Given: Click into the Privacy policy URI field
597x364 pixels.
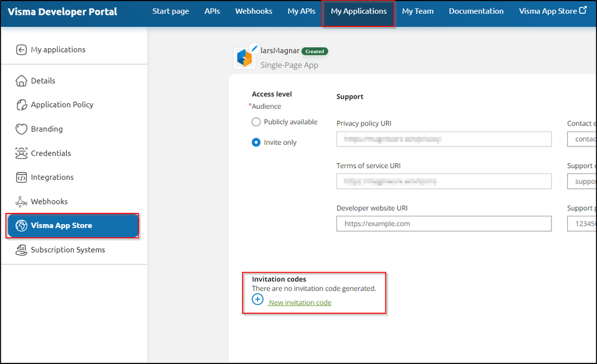Looking at the screenshot, I should pos(444,139).
